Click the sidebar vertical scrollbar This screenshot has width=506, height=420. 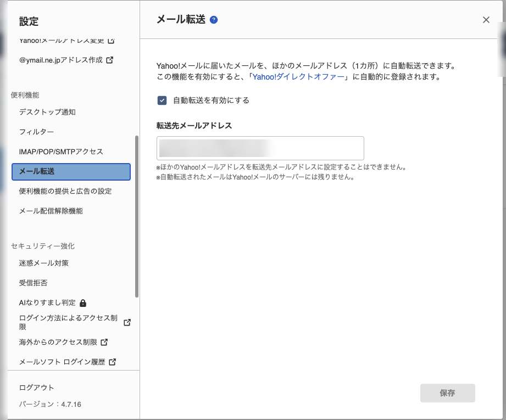tap(137, 216)
